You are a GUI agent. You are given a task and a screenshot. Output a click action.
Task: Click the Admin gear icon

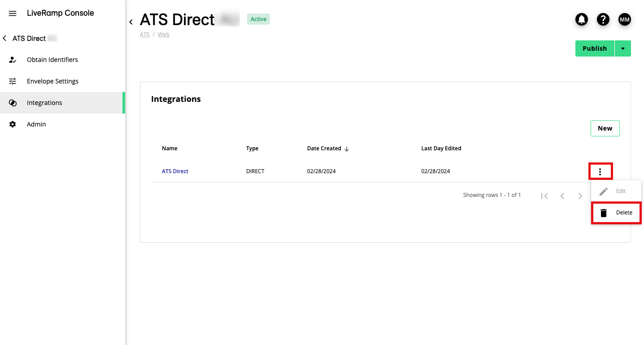[x=13, y=124]
